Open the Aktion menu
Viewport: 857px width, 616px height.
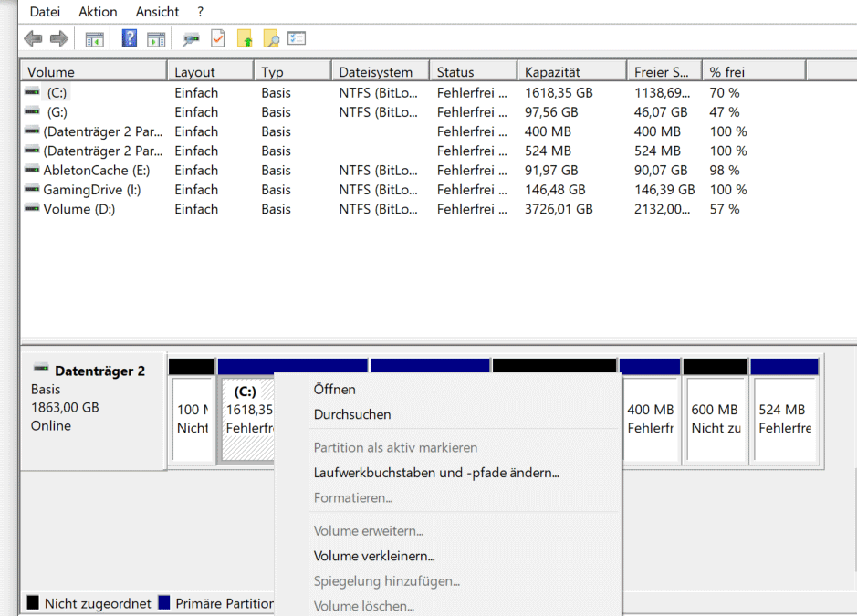[x=97, y=11]
